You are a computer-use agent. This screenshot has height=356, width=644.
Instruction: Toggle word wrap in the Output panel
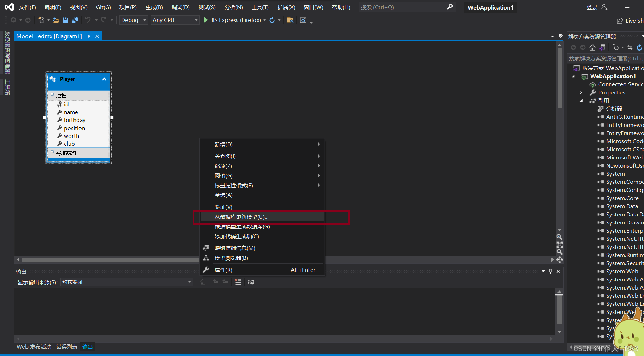point(251,282)
